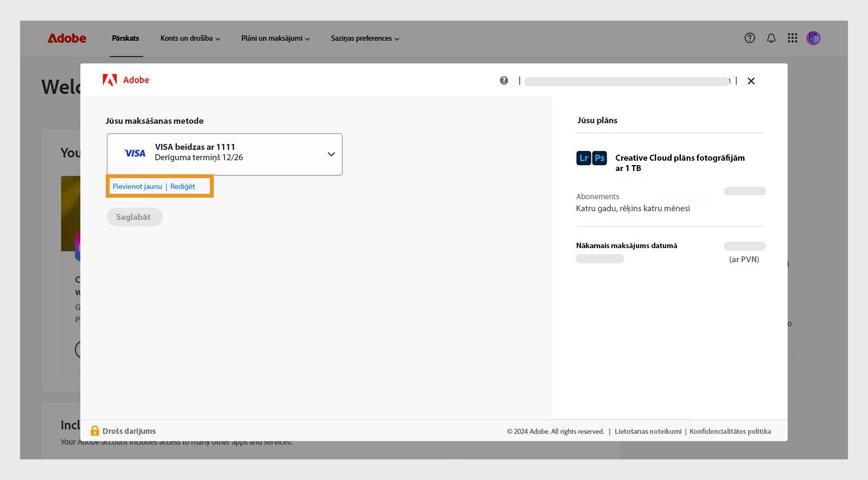
Task: Expand the Plāni un maksājumi menu
Action: [x=276, y=39]
